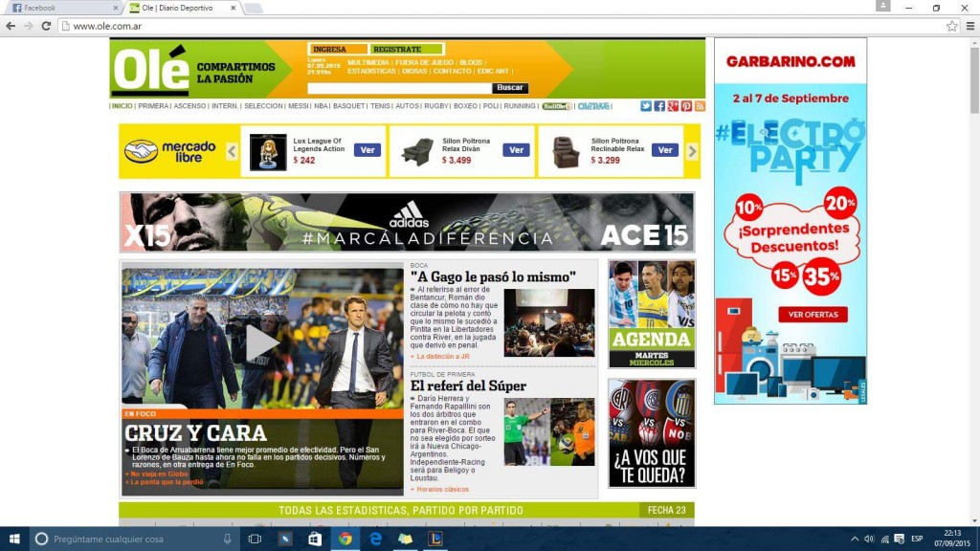Show next Mercado Libre products

692,151
